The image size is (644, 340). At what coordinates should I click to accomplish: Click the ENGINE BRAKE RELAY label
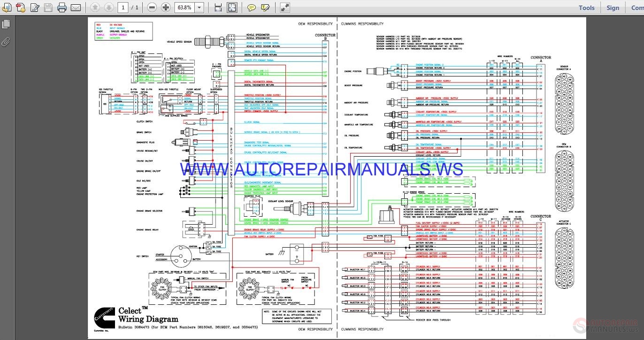tap(147, 230)
